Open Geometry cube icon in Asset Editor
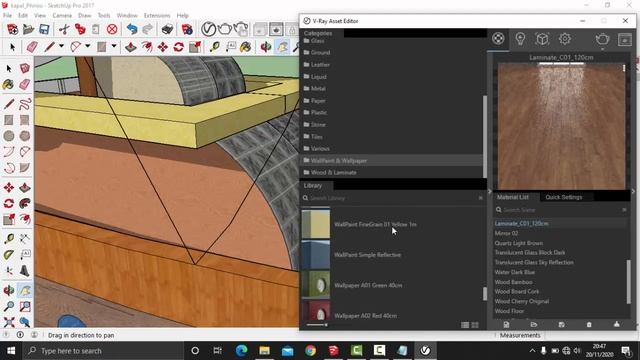The image size is (640, 360). click(x=542, y=39)
